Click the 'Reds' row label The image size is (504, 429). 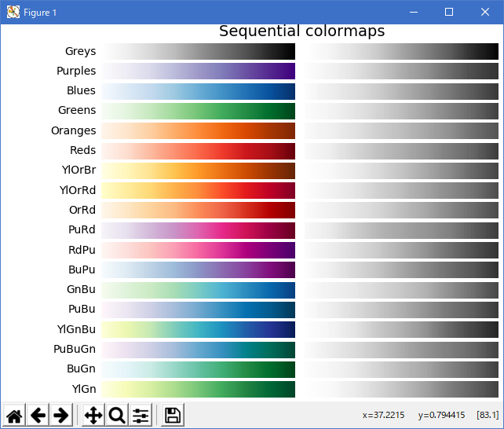click(83, 150)
